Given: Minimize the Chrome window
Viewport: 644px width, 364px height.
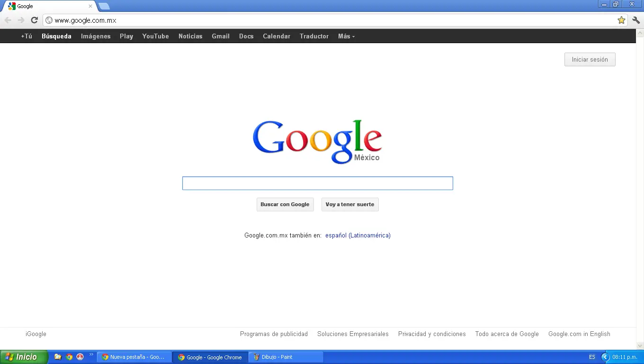Looking at the screenshot, I should tap(604, 4).
